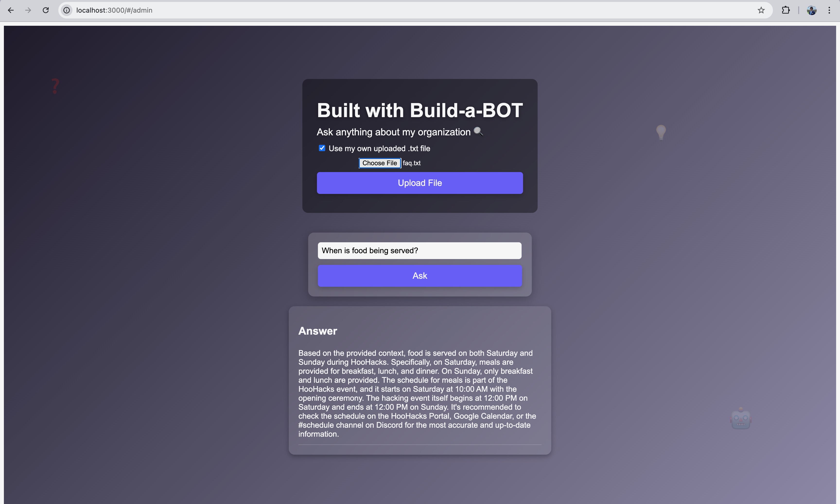This screenshot has height=504, width=840.
Task: Click the browser back arrow
Action: pyautogui.click(x=11, y=10)
